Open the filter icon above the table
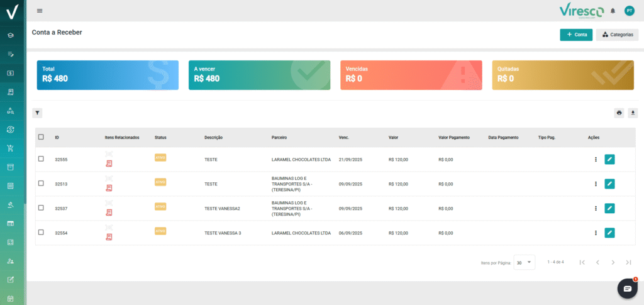Screen dimensions: 644x305 tap(37, 113)
